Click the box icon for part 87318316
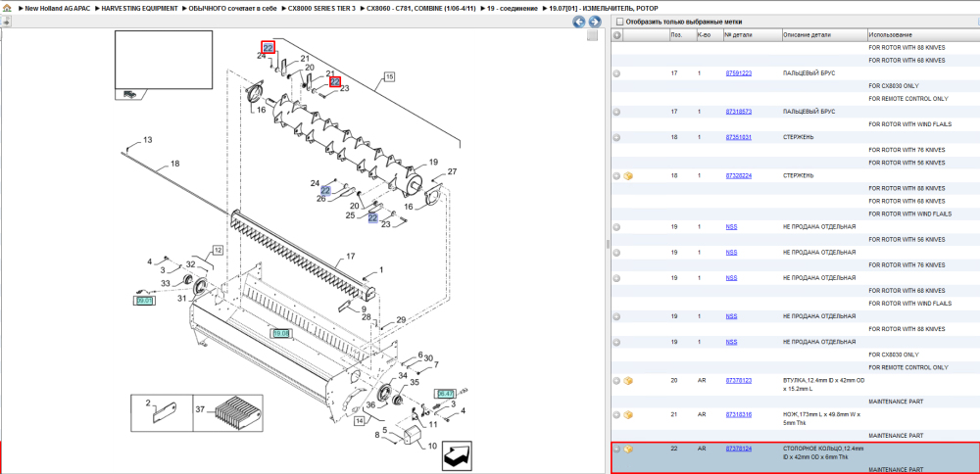Image resolution: width=980 pixels, height=474 pixels. pos(628,414)
